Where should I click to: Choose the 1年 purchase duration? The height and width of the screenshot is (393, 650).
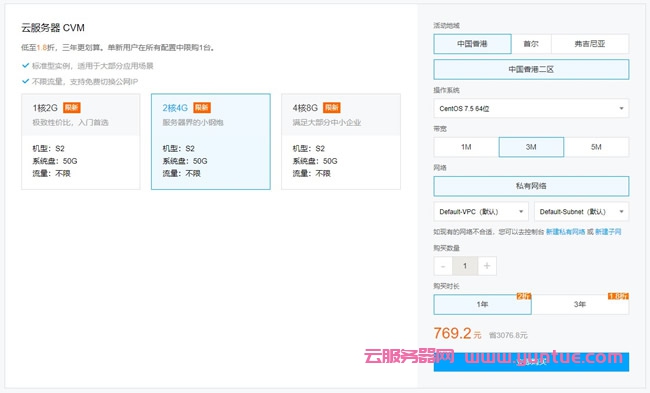point(482,304)
